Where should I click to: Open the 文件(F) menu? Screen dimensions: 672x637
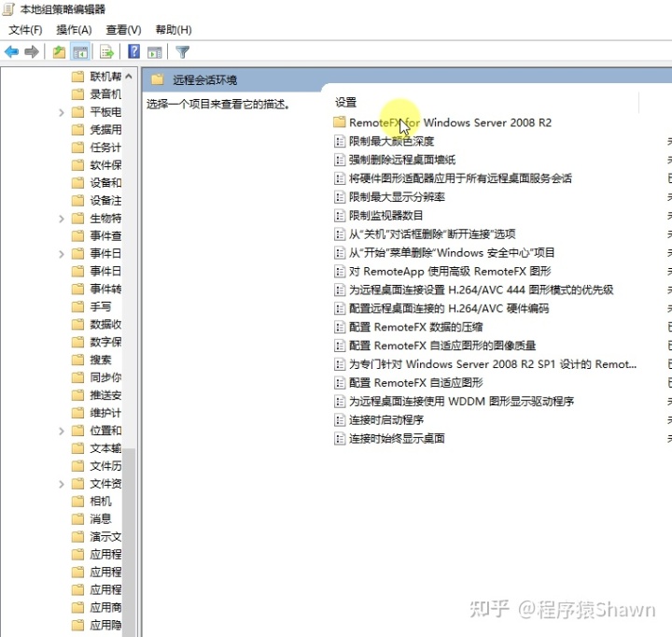click(25, 30)
